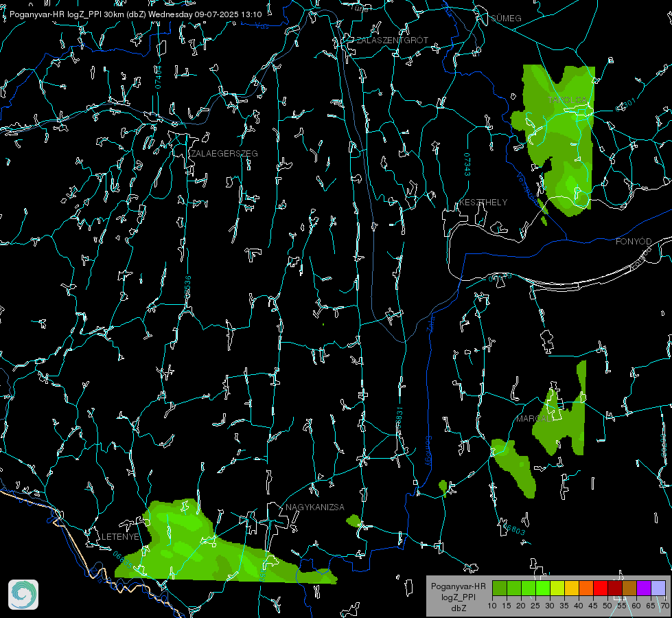Screen dimensions: 672x618
Task: Click the 07404 road number label
Action: tap(158, 77)
